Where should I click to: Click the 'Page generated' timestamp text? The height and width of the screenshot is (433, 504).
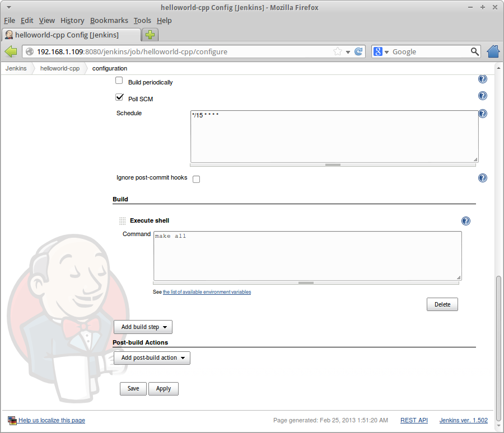coord(330,420)
